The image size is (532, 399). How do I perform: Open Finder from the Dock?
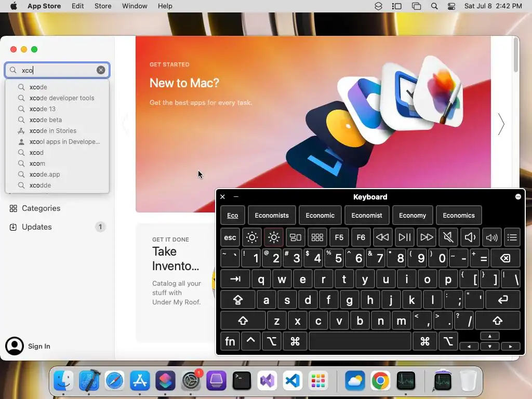63,380
